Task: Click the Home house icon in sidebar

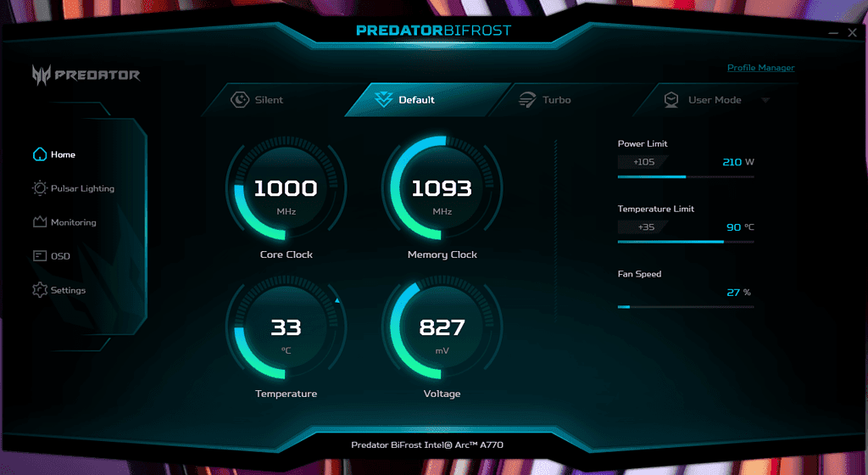Action: (x=39, y=154)
